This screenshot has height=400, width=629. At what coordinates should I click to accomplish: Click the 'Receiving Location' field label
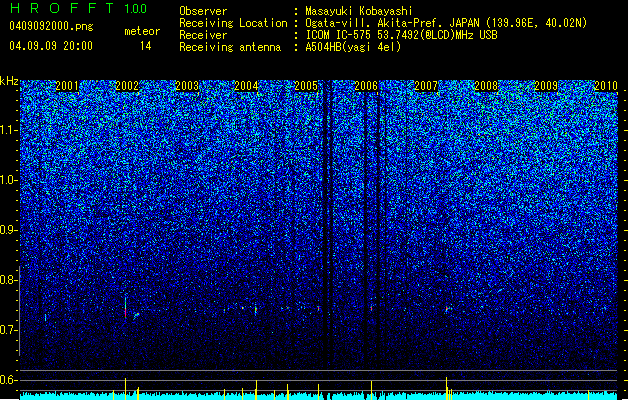point(233,23)
